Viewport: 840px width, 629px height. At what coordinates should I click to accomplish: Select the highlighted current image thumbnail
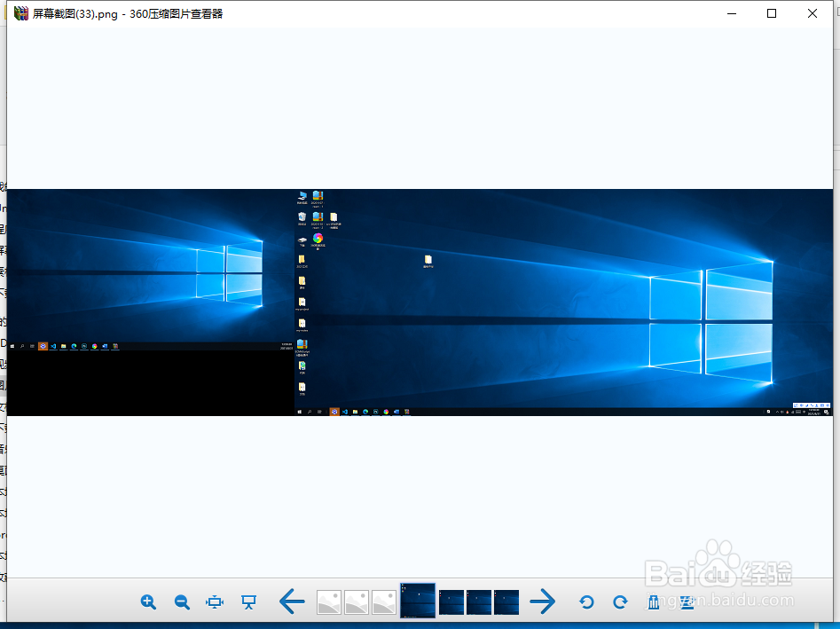pyautogui.click(x=418, y=601)
